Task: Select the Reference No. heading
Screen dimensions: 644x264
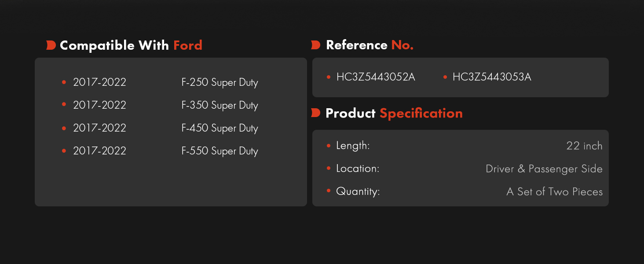Action: click(x=370, y=45)
